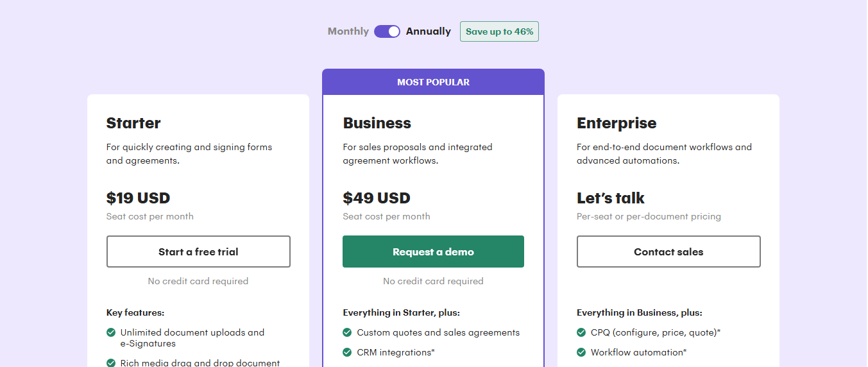Toggle the Monthly/Annually billing switch
This screenshot has width=868, height=367.
click(x=387, y=31)
